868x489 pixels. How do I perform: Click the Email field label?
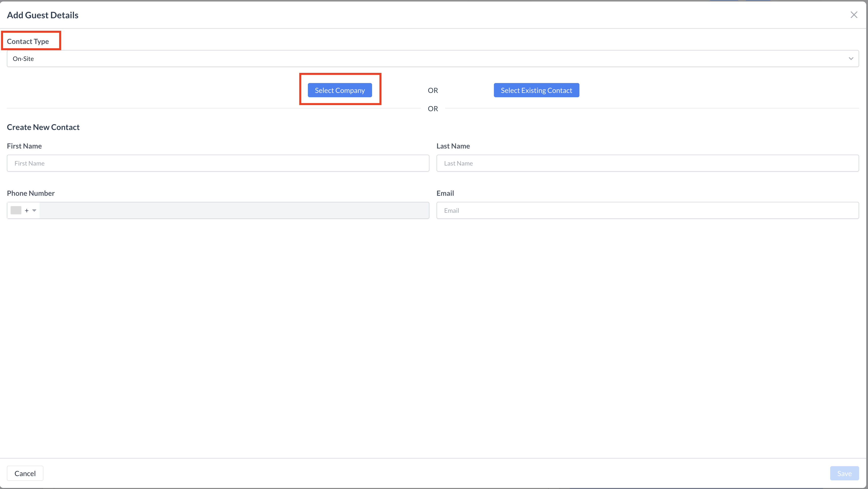[x=445, y=193]
